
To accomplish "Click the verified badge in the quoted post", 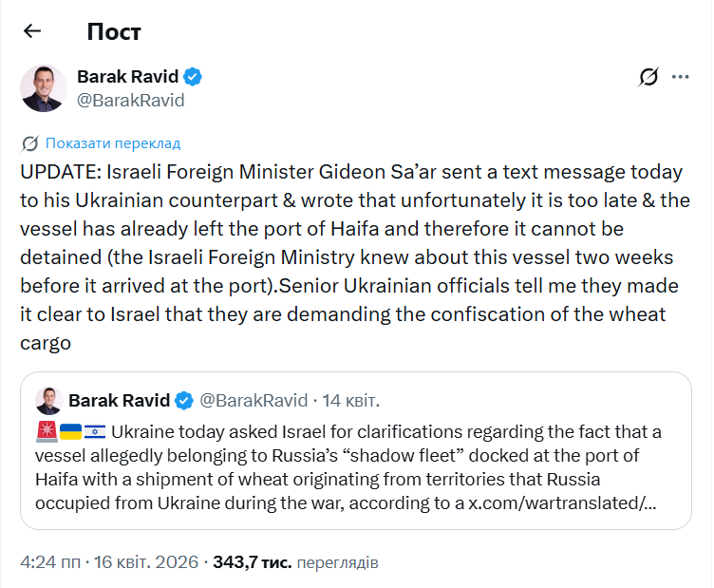I will pyautogui.click(x=185, y=400).
